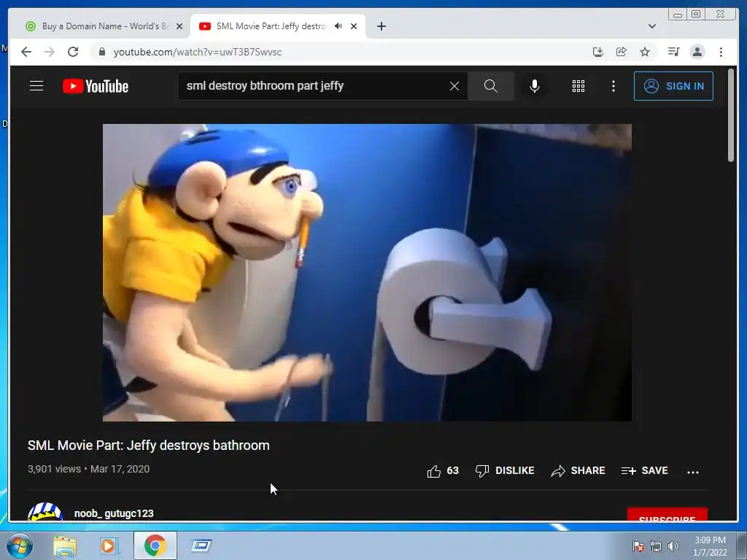The height and width of the screenshot is (560, 747).
Task: Open Action Center flag icon
Action: click(x=638, y=546)
